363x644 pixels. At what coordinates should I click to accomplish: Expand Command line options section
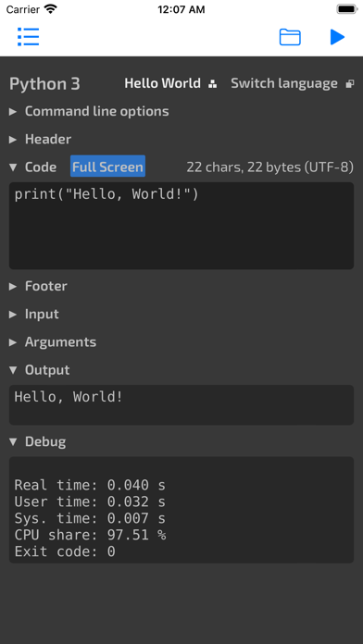[x=89, y=111]
